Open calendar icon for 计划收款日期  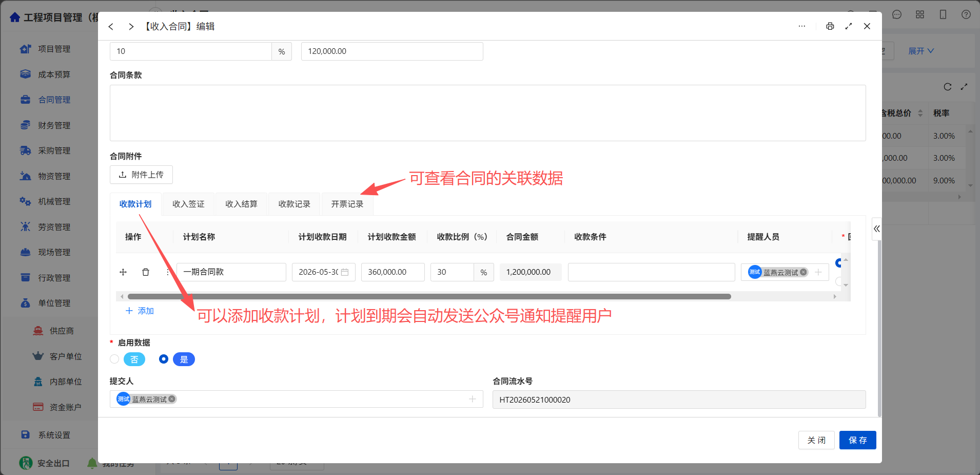[x=345, y=272]
